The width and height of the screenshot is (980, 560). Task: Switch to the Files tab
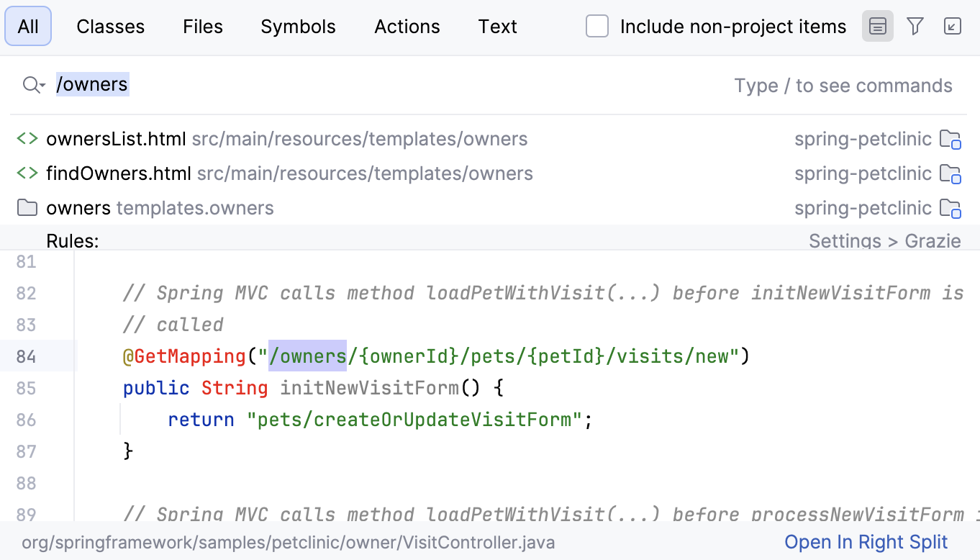[202, 26]
